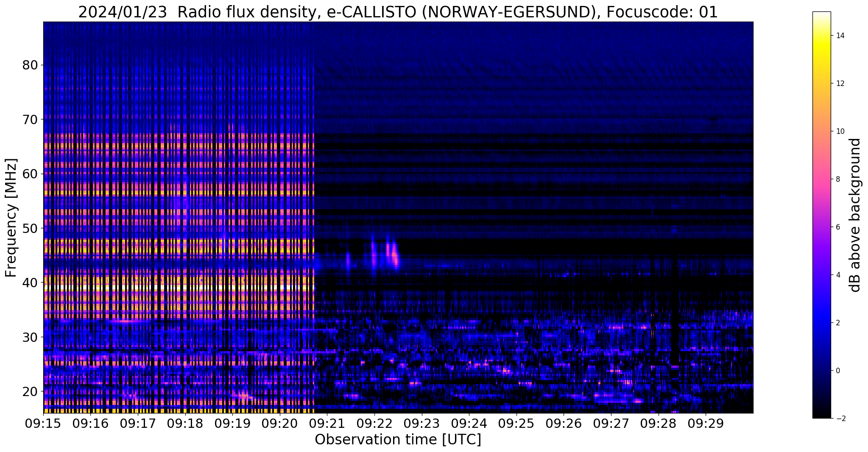Click the colorbar tick value 0
This screenshot has height=452, width=868.
pyautogui.click(x=837, y=371)
